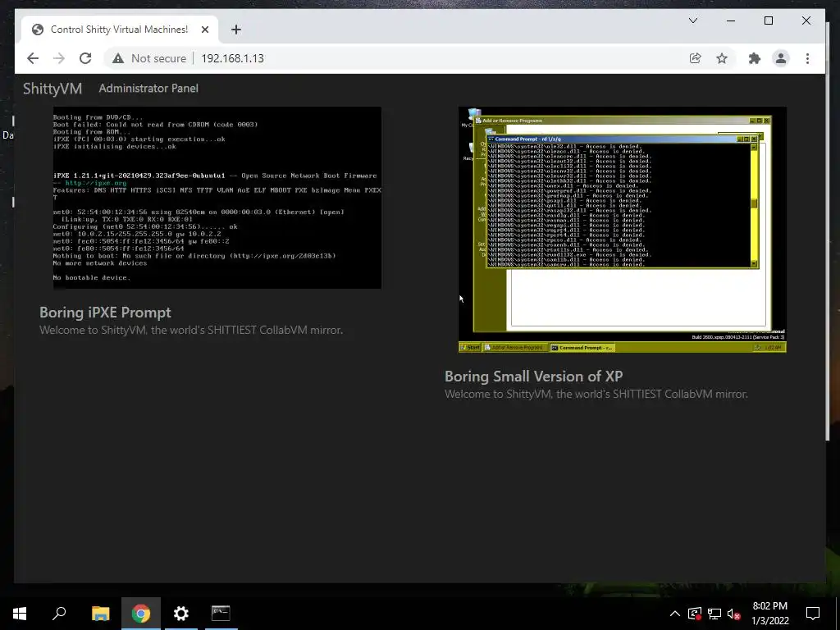The height and width of the screenshot is (630, 840).
Task: Open the Chrome profile avatar
Action: point(781,58)
